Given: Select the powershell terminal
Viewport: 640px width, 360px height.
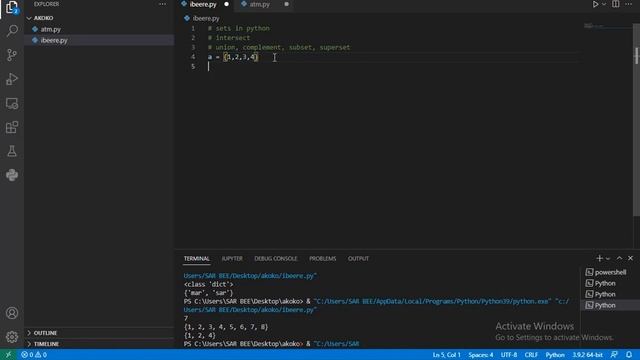Looking at the screenshot, I should click(x=610, y=272).
